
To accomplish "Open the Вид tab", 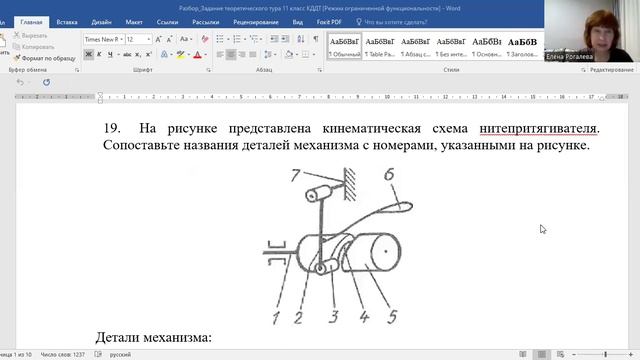I will (x=298, y=22).
